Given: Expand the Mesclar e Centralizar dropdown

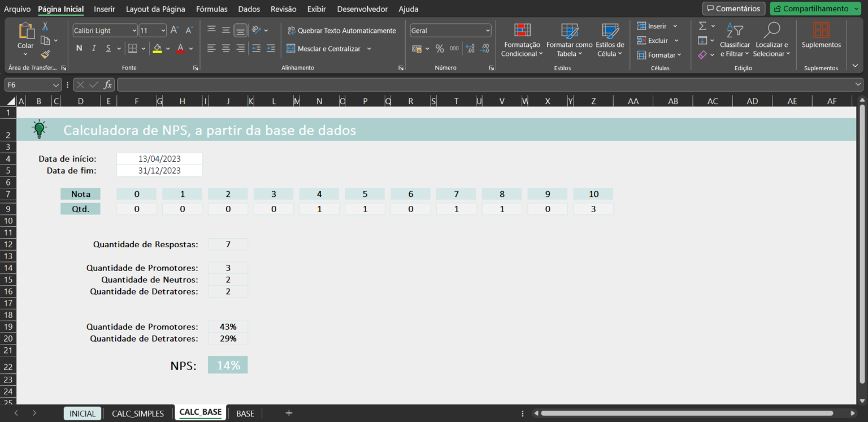Looking at the screenshot, I should coord(369,49).
